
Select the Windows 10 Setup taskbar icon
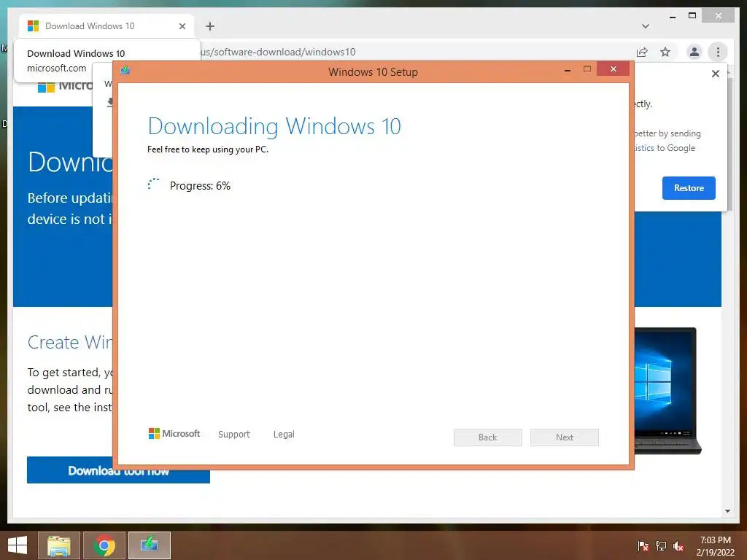coord(149,545)
